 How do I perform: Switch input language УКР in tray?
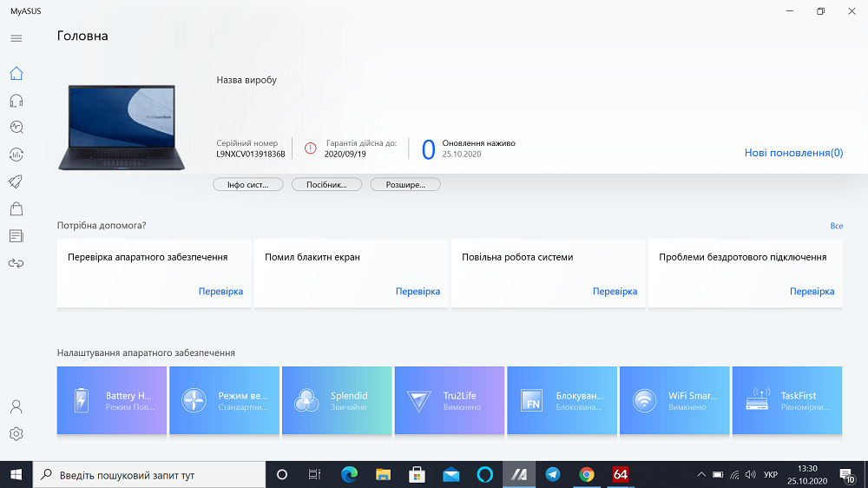click(x=770, y=475)
